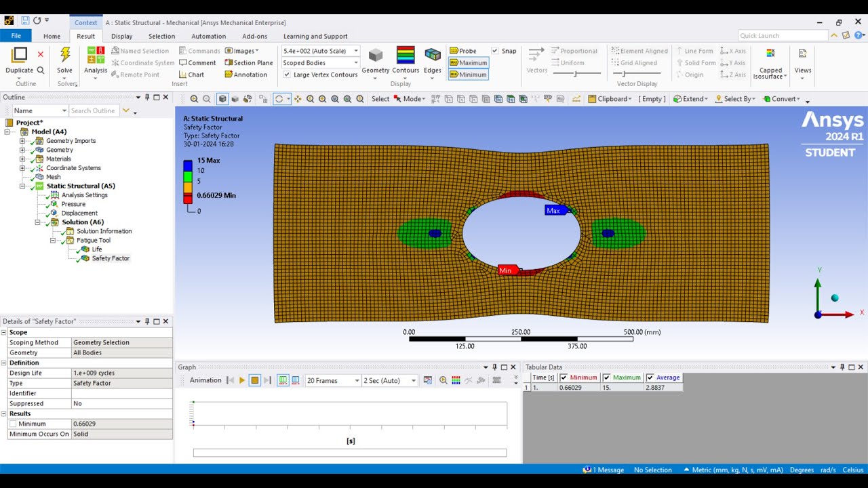Switch to the Home ribbon tab
Screen dimensions: 868x488
52,36
